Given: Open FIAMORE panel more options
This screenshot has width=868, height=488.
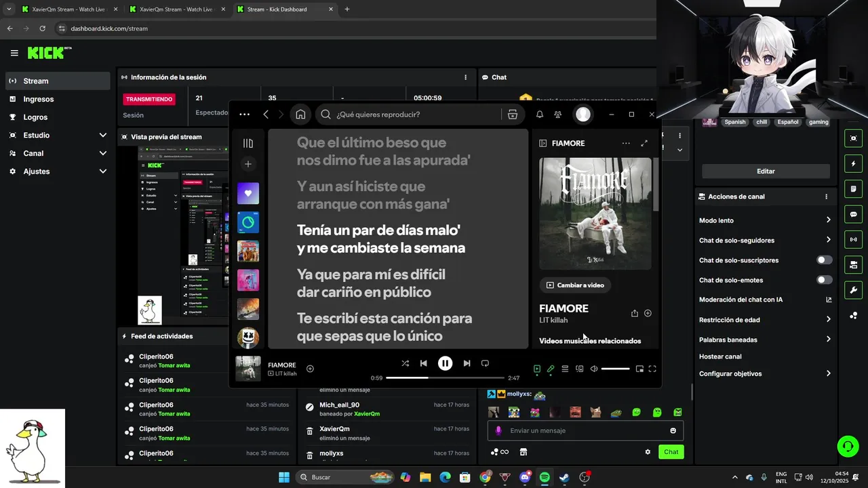Looking at the screenshot, I should pos(626,143).
